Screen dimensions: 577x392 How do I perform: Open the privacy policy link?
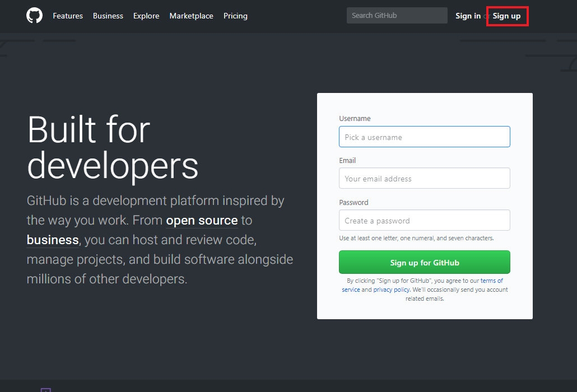pos(391,290)
